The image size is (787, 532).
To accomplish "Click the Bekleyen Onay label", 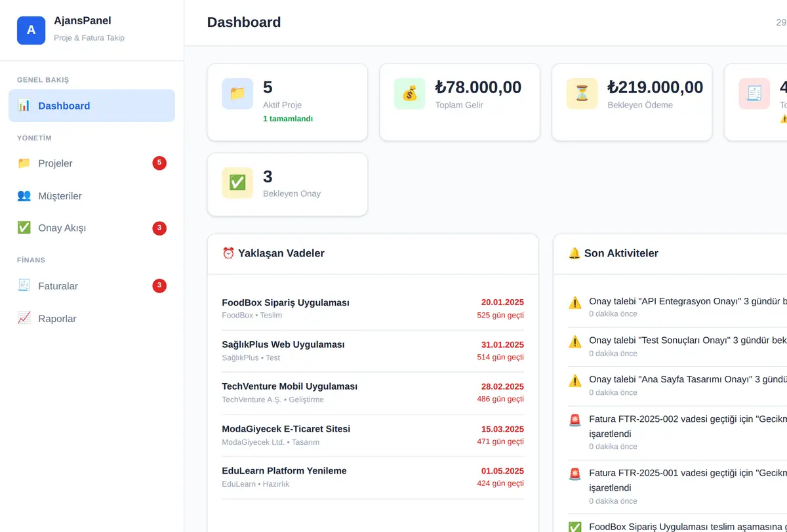I will [292, 194].
